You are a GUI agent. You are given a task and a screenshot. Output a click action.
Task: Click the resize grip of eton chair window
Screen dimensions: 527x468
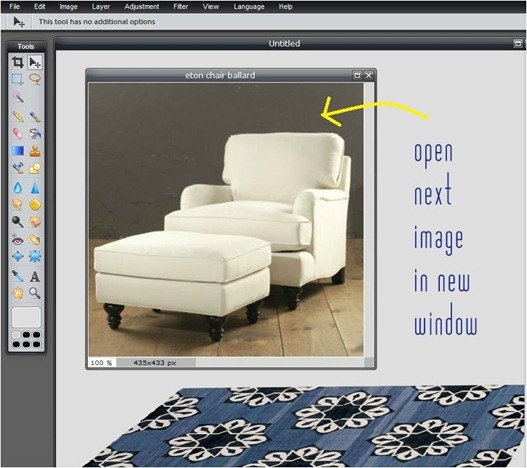369,362
